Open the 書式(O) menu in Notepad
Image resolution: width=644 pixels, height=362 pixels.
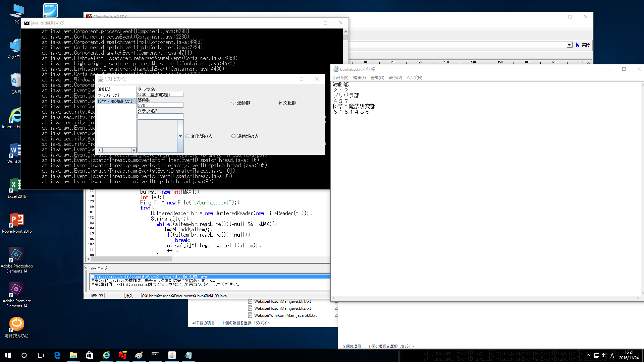[x=377, y=78]
